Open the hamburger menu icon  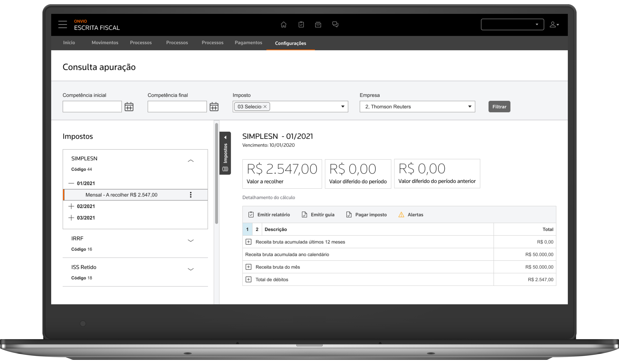(62, 25)
